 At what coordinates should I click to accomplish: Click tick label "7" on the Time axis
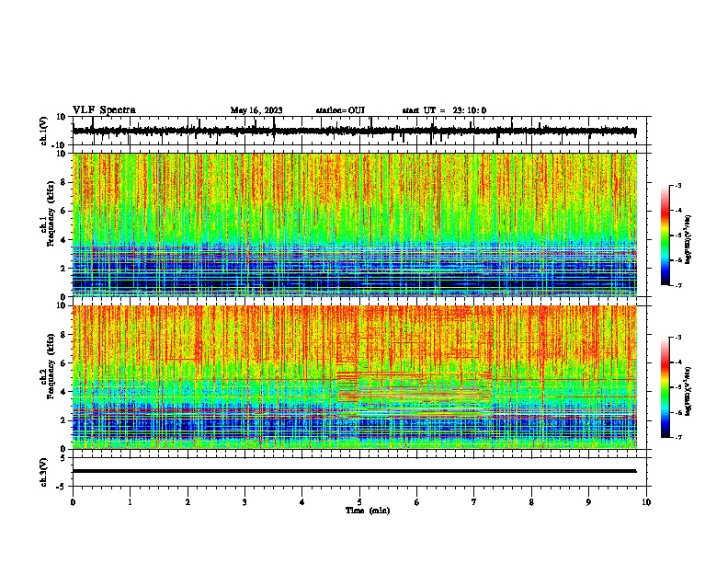point(474,502)
